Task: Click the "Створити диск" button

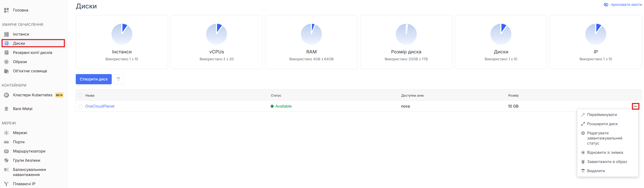Action: click(x=94, y=79)
